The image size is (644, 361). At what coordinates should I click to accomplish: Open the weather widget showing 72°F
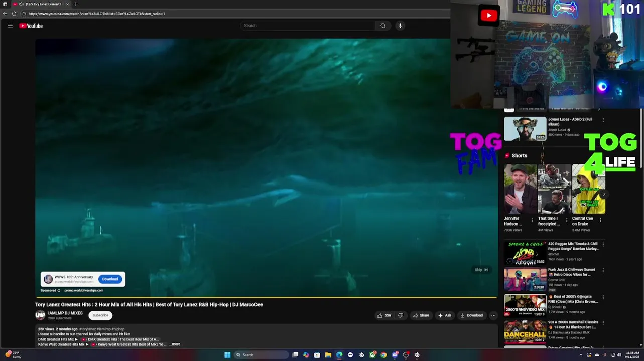[13, 355]
